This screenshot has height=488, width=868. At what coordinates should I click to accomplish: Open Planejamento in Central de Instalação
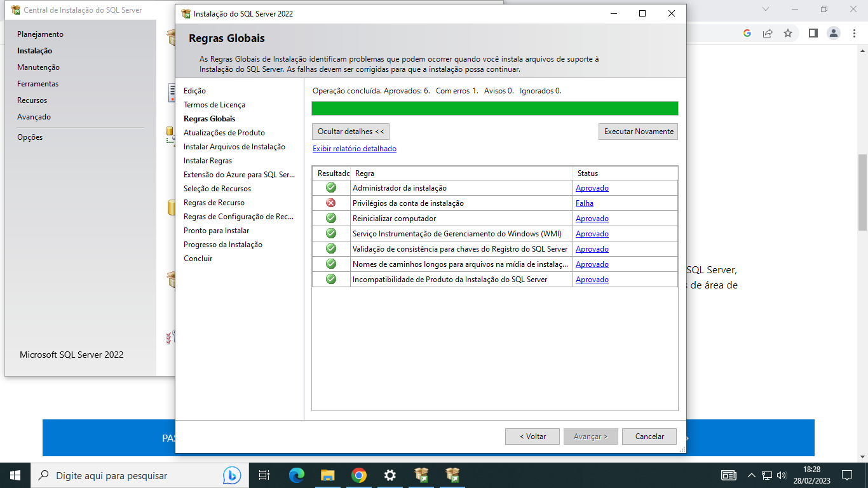point(41,34)
